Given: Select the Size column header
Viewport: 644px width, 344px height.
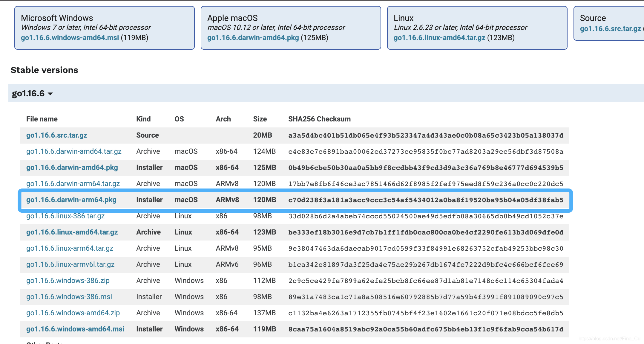Looking at the screenshot, I should [x=260, y=119].
